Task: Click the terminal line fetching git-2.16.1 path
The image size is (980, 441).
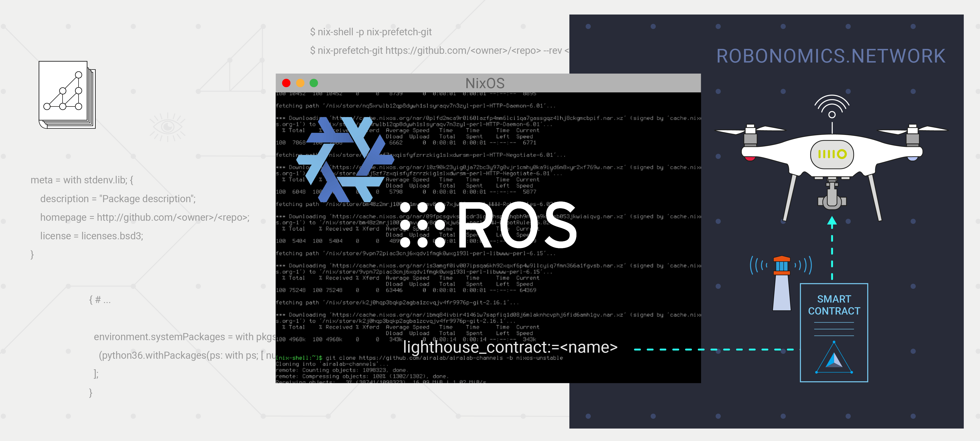Action: click(397, 303)
